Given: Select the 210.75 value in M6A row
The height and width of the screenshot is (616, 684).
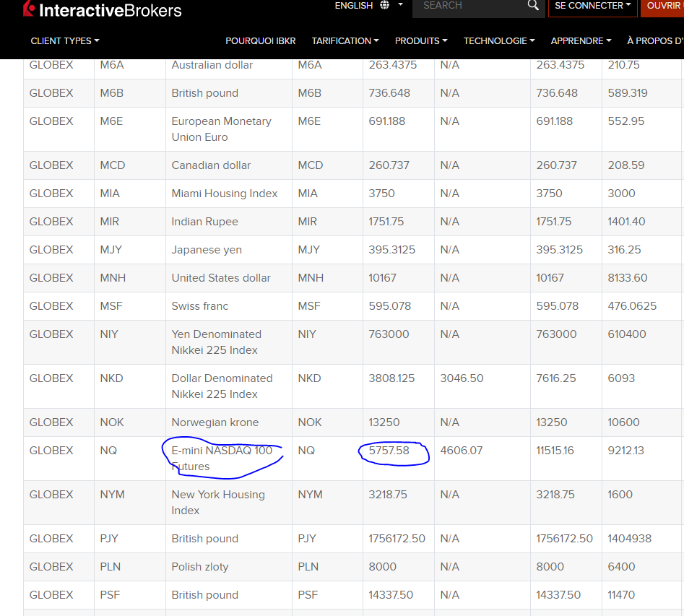Looking at the screenshot, I should tap(623, 65).
